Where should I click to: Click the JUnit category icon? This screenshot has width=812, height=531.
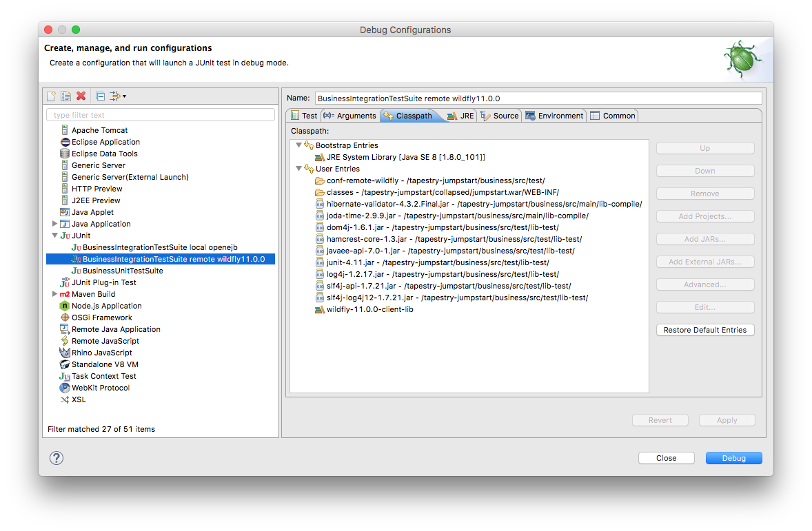[65, 236]
